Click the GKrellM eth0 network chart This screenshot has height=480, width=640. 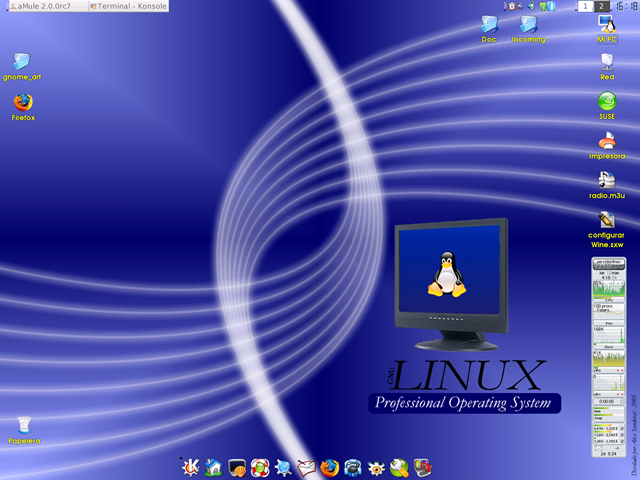click(609, 358)
